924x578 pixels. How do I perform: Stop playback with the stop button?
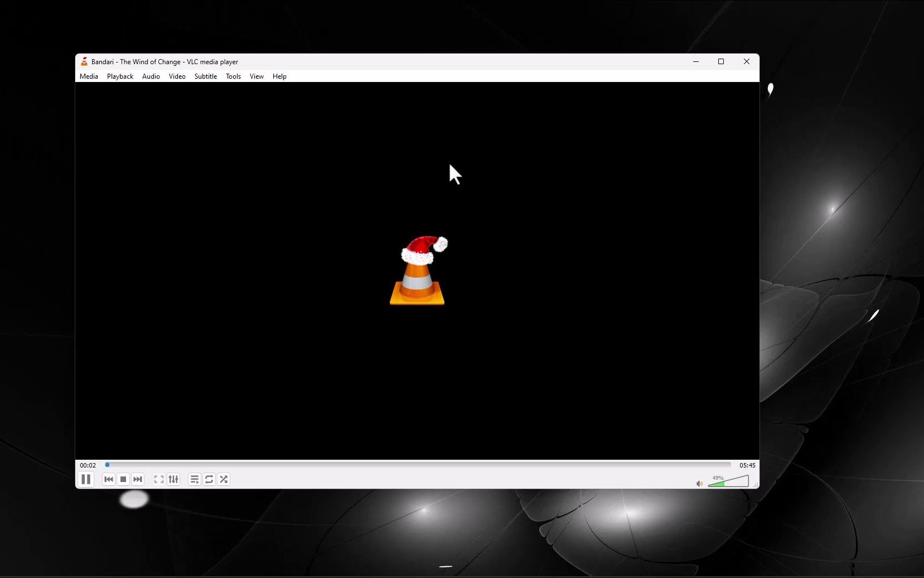click(x=123, y=479)
